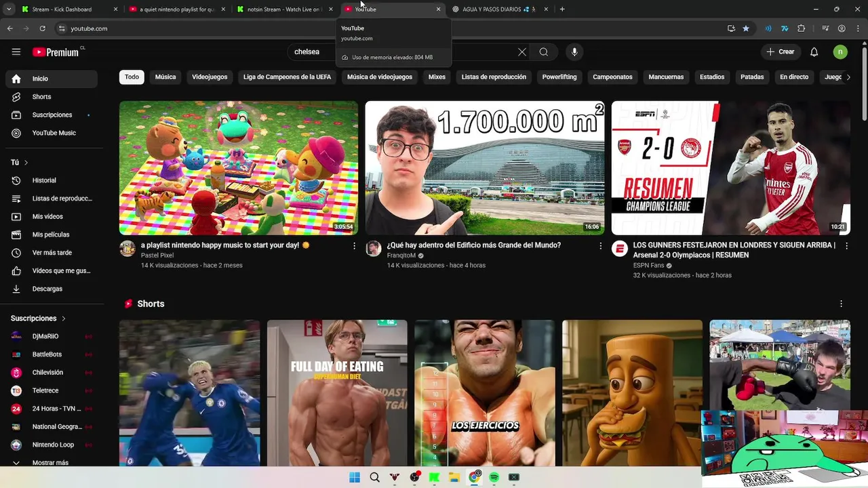The width and height of the screenshot is (868, 488).
Task: Bookmark this page with the star icon
Action: (x=746, y=28)
